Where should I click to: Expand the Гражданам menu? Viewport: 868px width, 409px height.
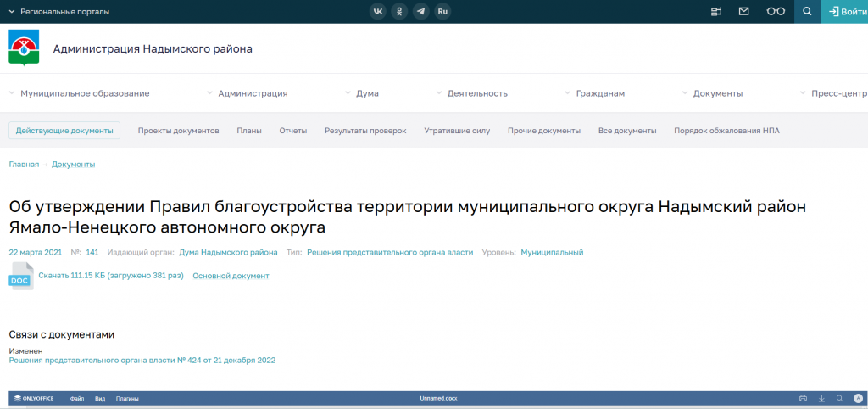click(599, 93)
